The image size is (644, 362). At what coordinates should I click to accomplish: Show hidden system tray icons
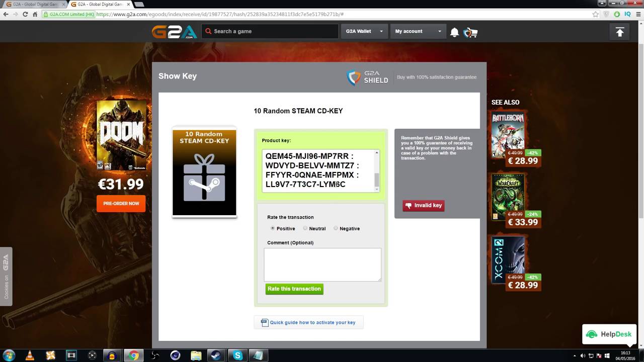pyautogui.click(x=575, y=355)
